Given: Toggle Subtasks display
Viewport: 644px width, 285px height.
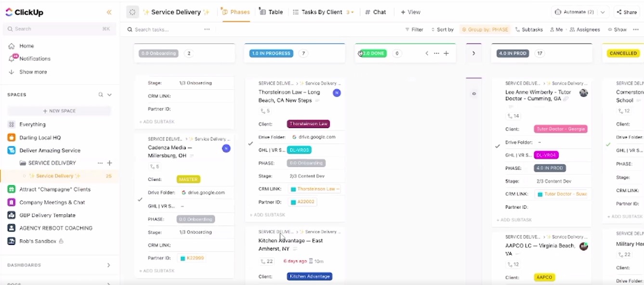Looking at the screenshot, I should (529, 29).
